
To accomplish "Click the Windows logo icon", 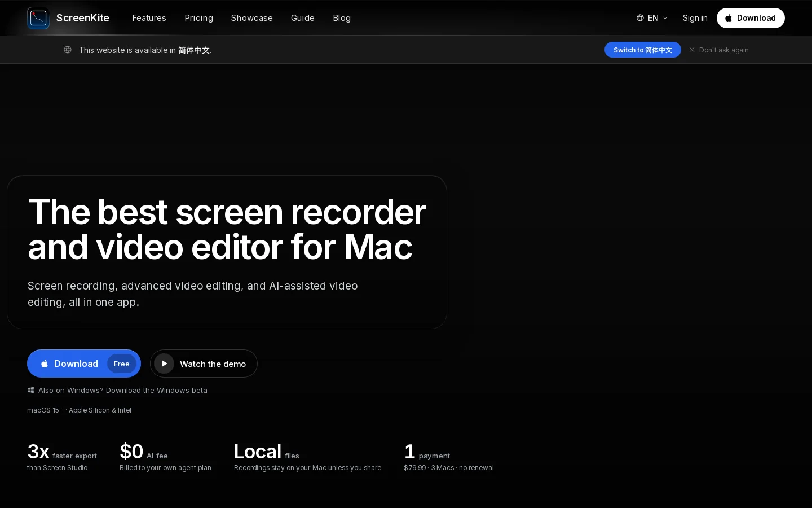I will tap(31, 390).
